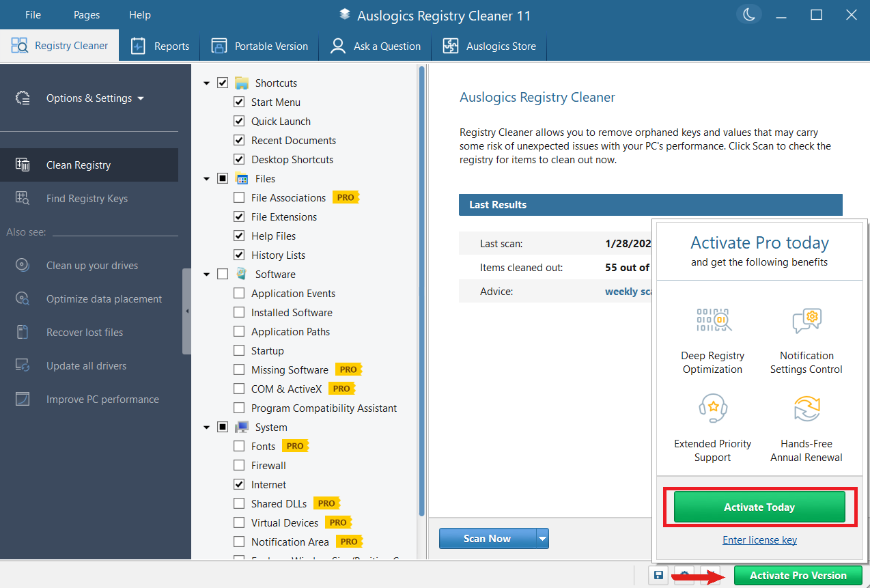Switch to the Reports tab
This screenshot has width=870, height=588.
coord(160,46)
